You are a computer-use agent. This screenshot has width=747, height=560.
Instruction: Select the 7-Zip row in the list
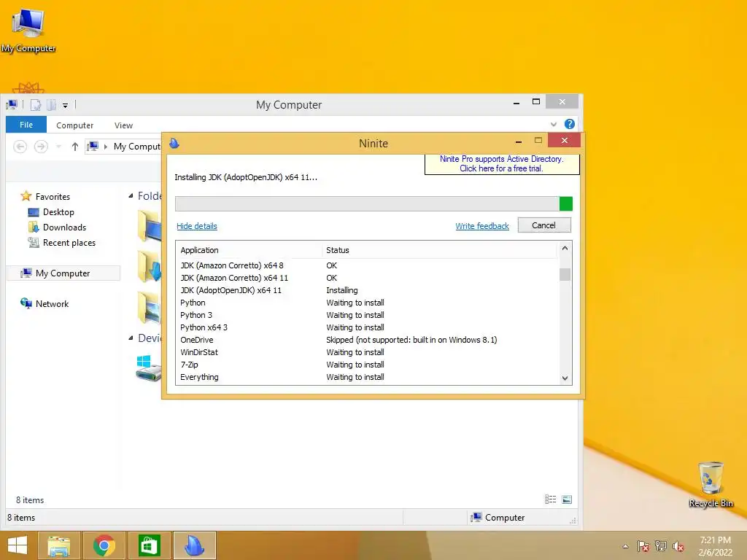coord(368,365)
